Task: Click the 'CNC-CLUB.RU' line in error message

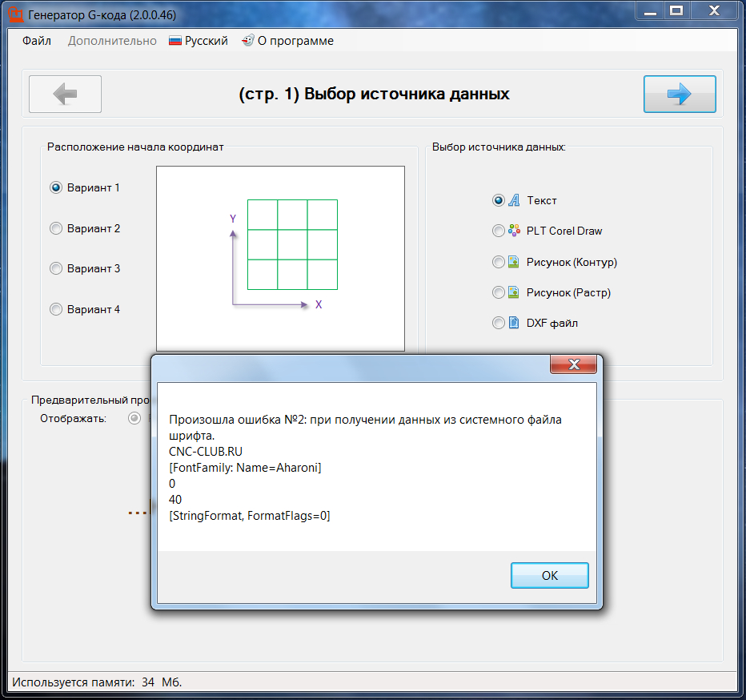Action: (206, 452)
